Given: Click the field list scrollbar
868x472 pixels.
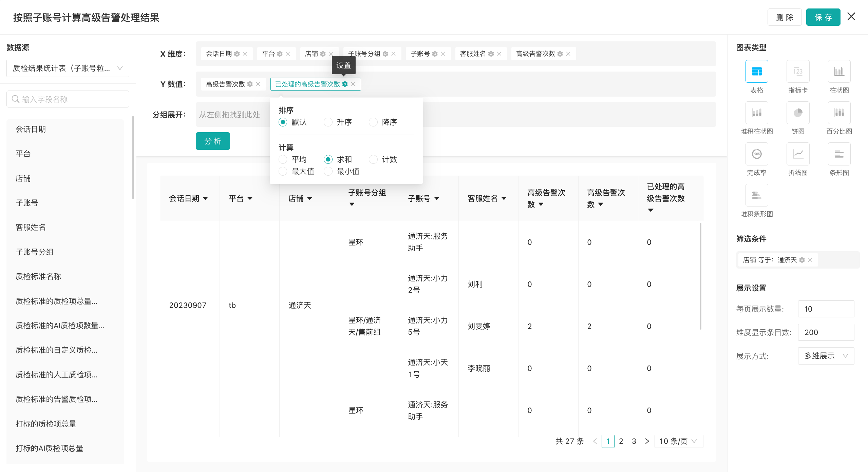Looking at the screenshot, I should coord(133,158).
